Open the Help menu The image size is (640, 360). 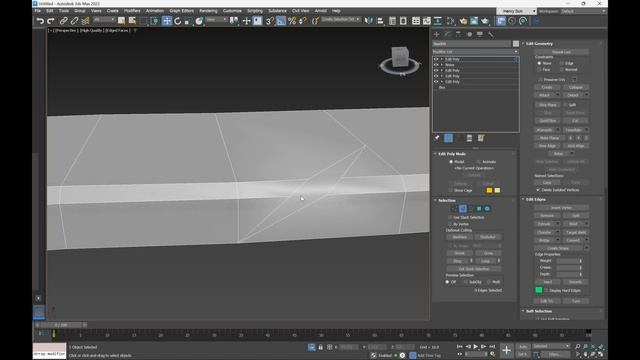[336, 11]
